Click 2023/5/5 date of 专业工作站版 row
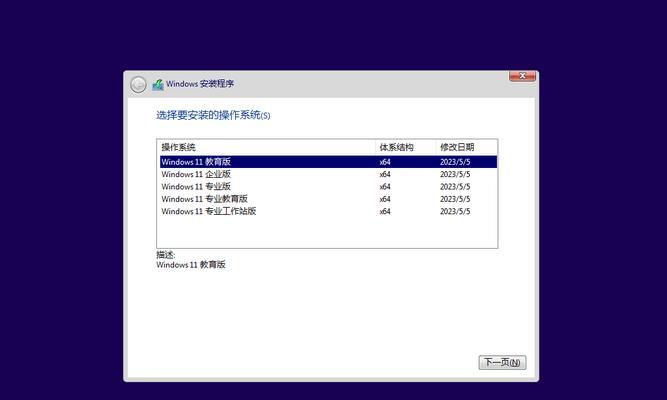Screen dimensions: 667x400 click(455, 211)
